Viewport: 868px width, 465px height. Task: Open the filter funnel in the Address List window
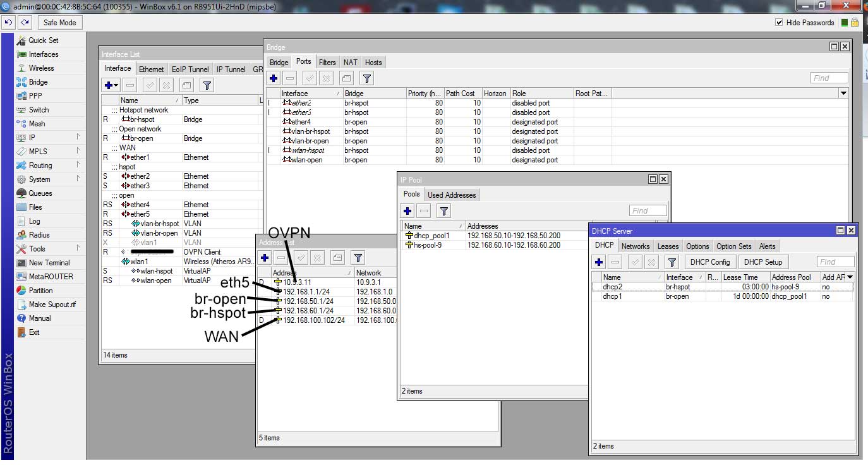click(358, 257)
